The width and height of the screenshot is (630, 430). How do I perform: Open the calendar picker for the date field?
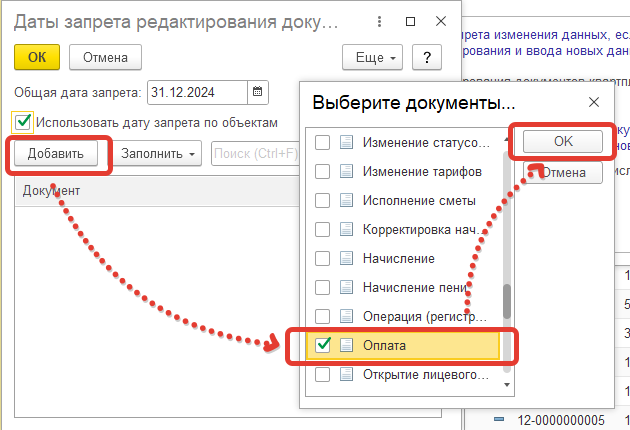(x=258, y=92)
